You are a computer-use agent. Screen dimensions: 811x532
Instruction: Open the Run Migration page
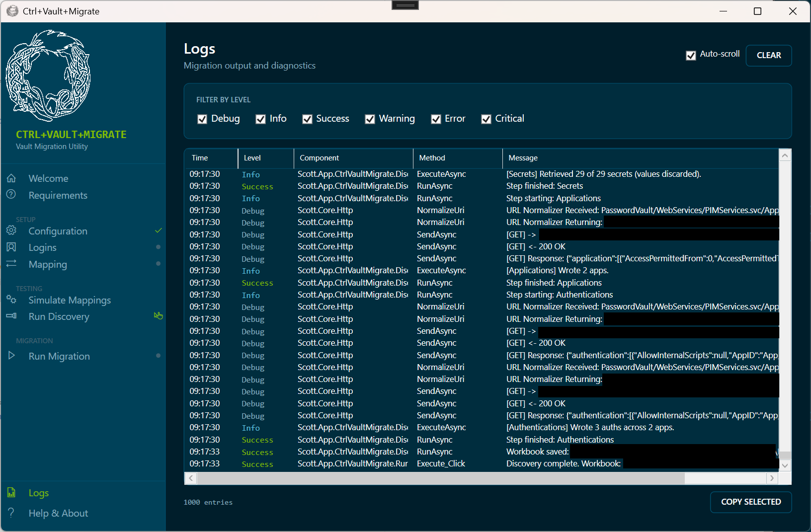click(x=59, y=356)
